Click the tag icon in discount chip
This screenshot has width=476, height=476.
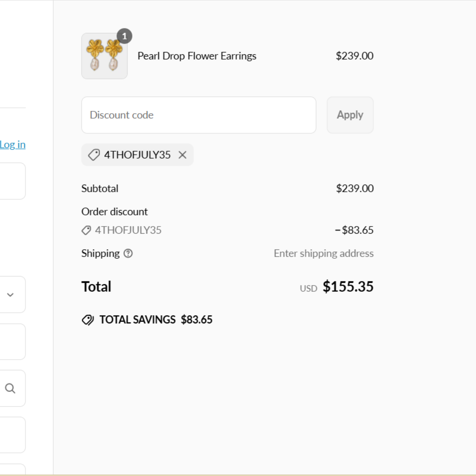[94, 155]
